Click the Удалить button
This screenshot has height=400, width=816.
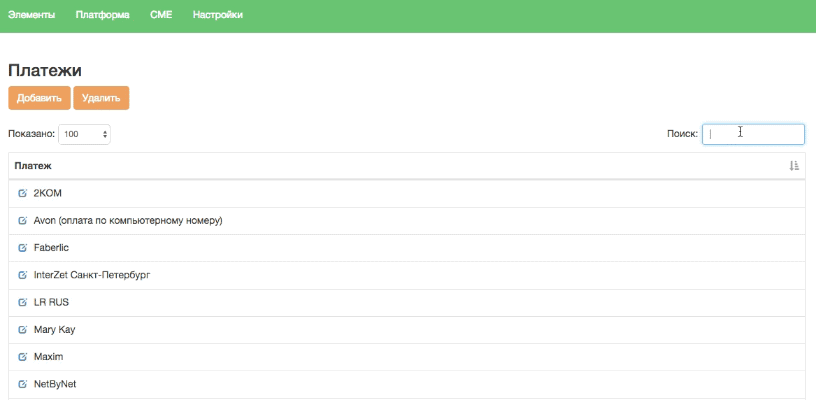[101, 98]
